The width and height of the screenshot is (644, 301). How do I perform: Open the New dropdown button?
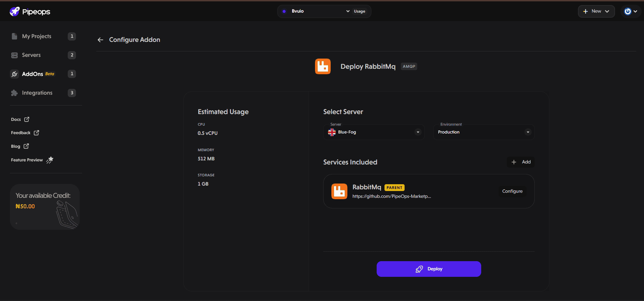[x=596, y=11]
